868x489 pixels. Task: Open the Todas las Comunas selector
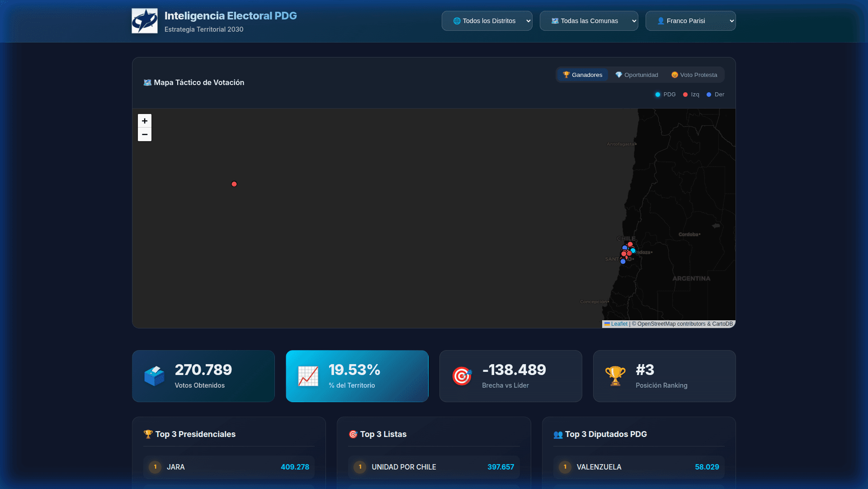click(589, 20)
